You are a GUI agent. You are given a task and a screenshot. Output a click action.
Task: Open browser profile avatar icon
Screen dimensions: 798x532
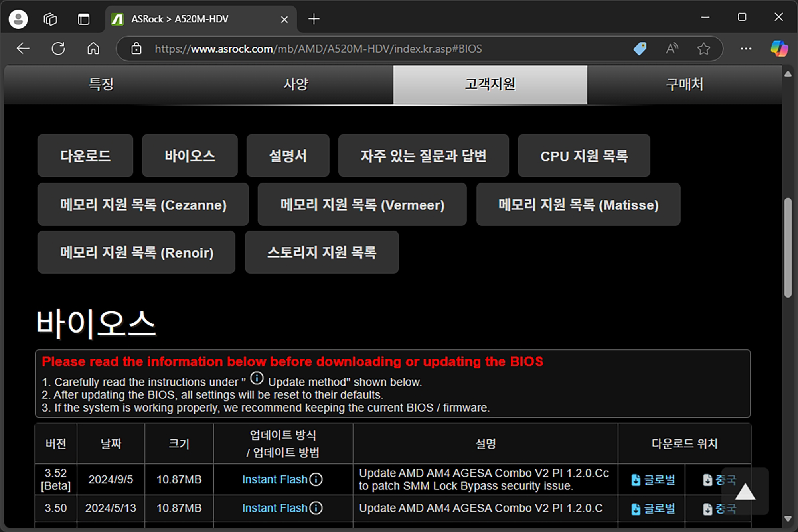click(18, 19)
